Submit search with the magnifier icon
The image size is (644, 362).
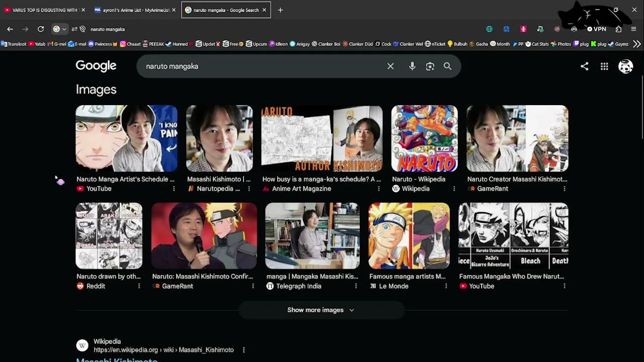click(447, 66)
